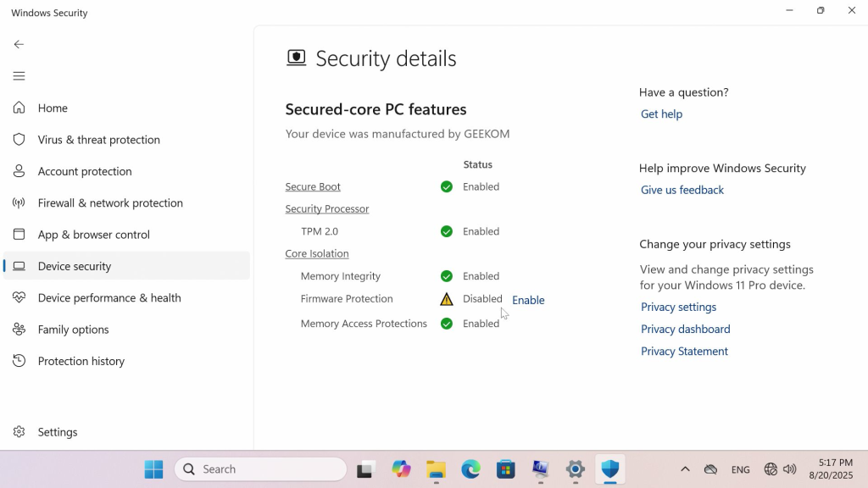Open the volume control in system tray

tap(790, 469)
